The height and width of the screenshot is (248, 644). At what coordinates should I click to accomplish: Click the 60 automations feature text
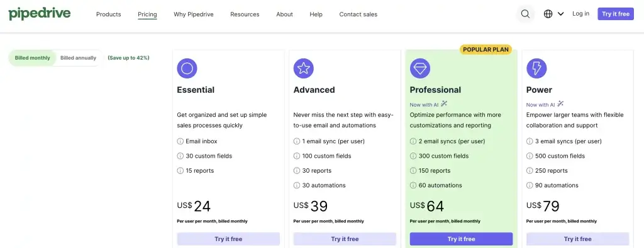(440, 186)
